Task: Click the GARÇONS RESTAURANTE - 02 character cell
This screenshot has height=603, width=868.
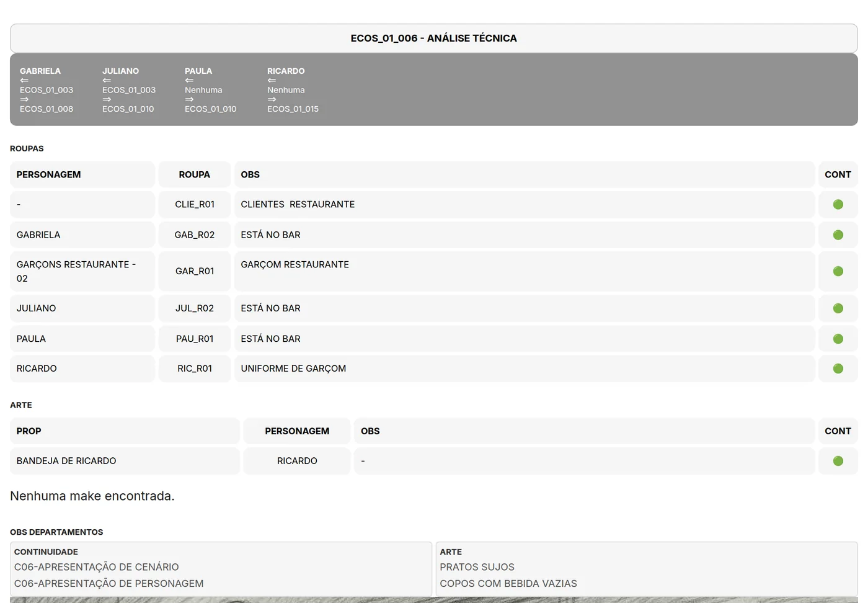Action: (82, 271)
